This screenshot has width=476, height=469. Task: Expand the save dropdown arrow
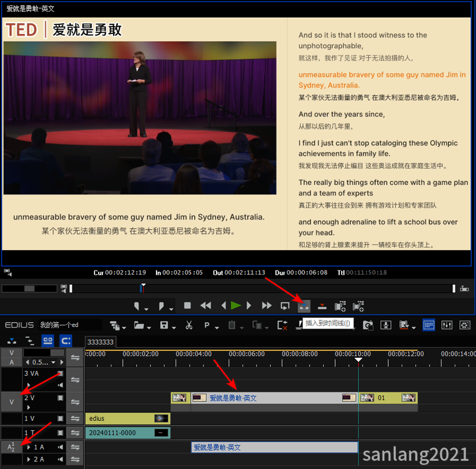174,328
